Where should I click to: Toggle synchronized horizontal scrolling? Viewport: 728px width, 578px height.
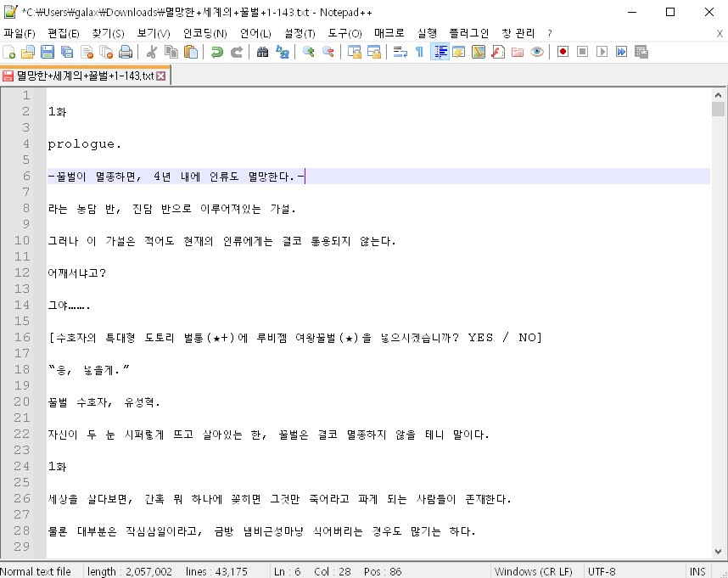pos(373,52)
